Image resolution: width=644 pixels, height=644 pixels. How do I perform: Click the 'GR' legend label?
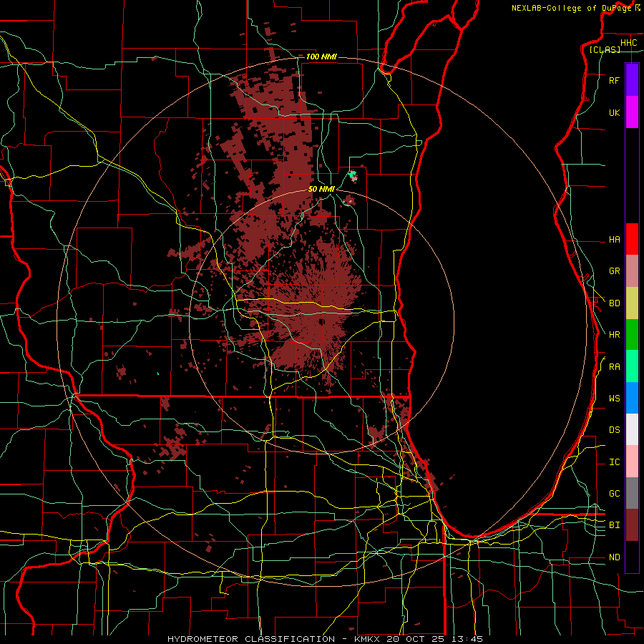(x=614, y=271)
